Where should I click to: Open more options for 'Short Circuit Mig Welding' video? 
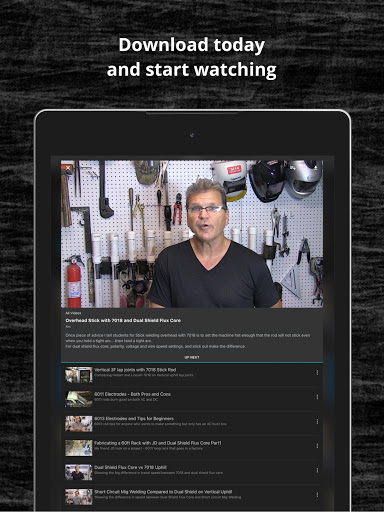[317, 495]
